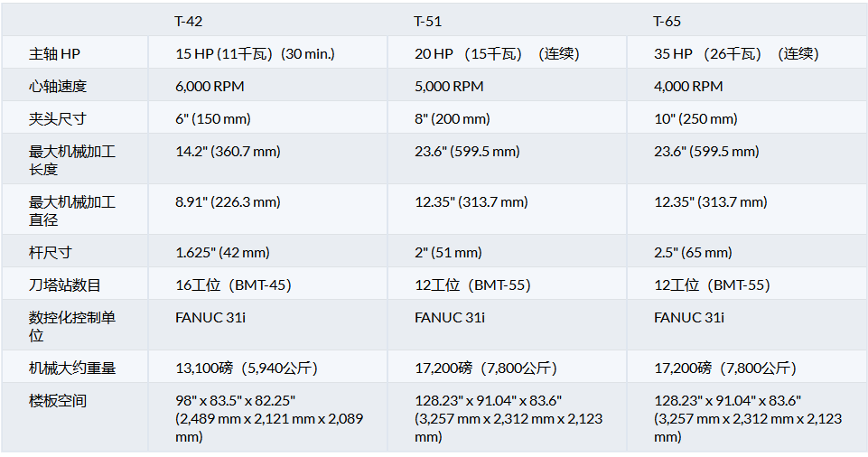The height and width of the screenshot is (457, 868).
Task: Select the 杆尺寸 row label
Action: pos(51,253)
